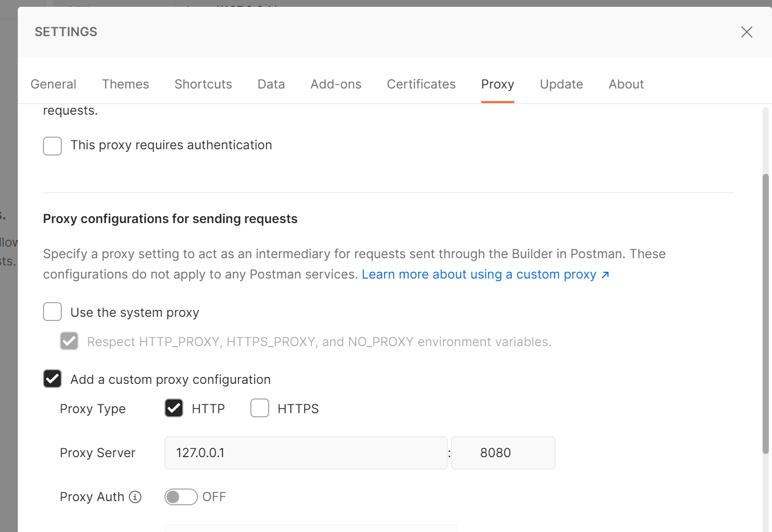Switch to the Themes tab
The width and height of the screenshot is (772, 532).
[x=125, y=84]
